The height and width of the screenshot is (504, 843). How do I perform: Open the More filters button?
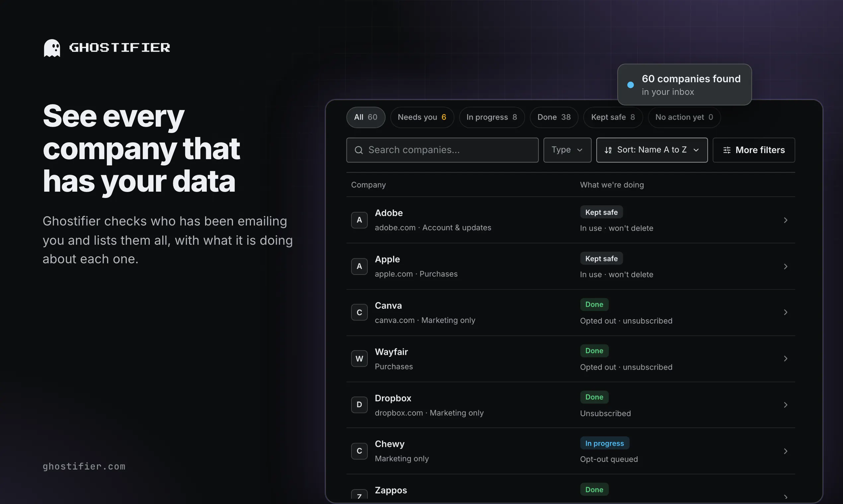[x=754, y=150]
